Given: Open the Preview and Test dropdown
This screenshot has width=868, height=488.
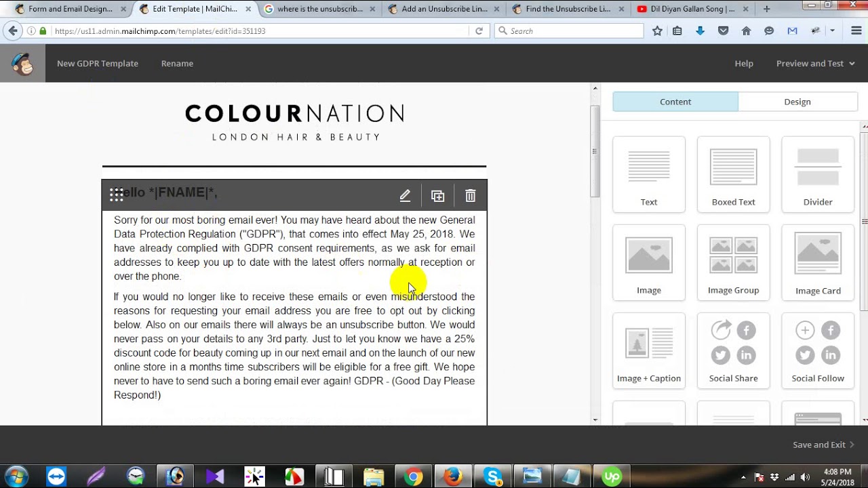Looking at the screenshot, I should (x=815, y=63).
